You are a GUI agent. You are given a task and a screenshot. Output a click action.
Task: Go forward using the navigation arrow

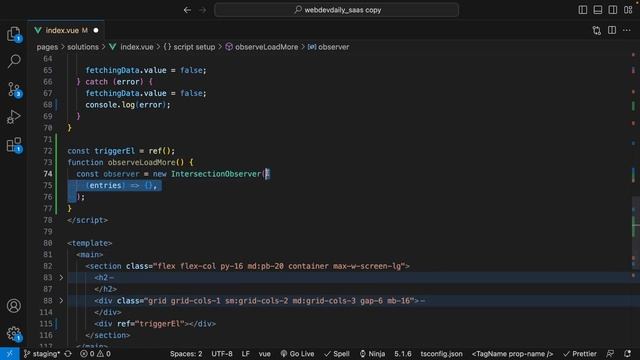point(203,10)
